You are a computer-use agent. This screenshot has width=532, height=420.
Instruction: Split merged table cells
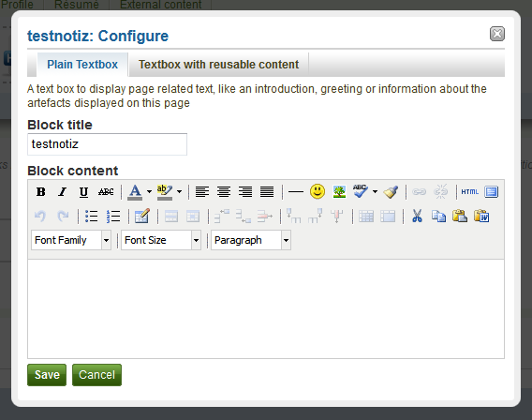(366, 217)
